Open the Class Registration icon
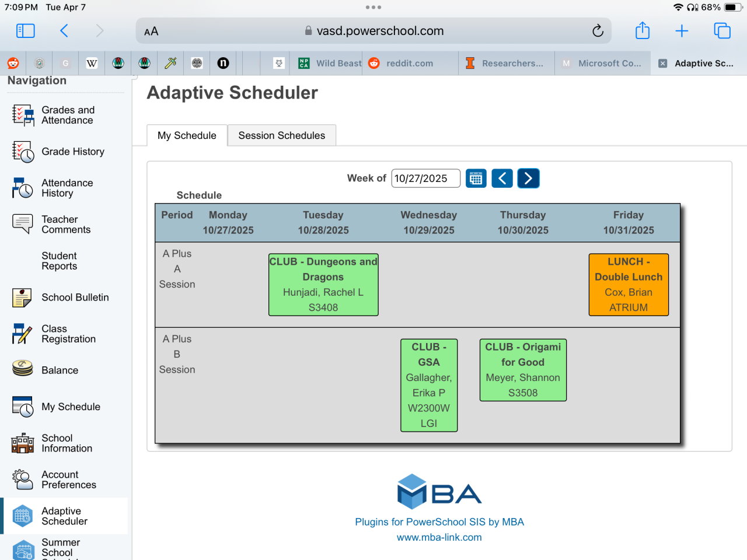The image size is (747, 560). [x=23, y=334]
